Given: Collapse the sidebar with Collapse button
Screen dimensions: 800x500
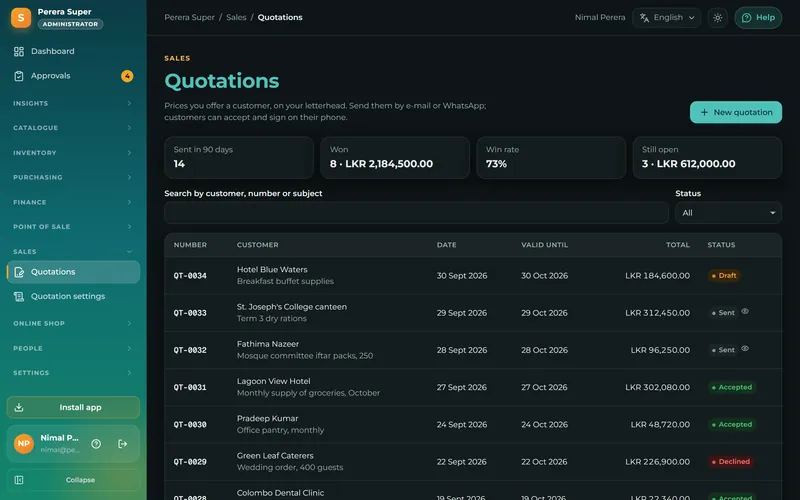Looking at the screenshot, I should (x=73, y=480).
